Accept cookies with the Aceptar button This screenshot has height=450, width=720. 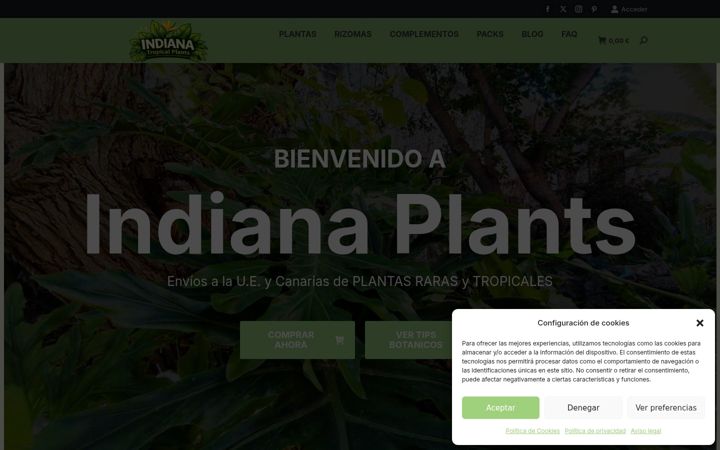(501, 408)
